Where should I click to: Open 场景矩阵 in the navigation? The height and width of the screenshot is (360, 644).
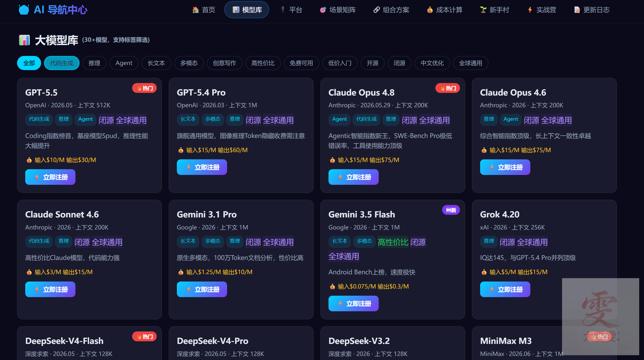(338, 10)
